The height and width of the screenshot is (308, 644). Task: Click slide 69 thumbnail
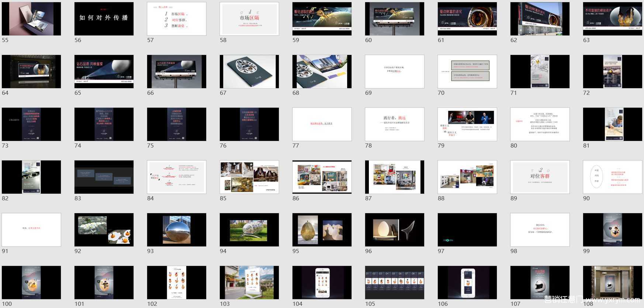tap(395, 72)
